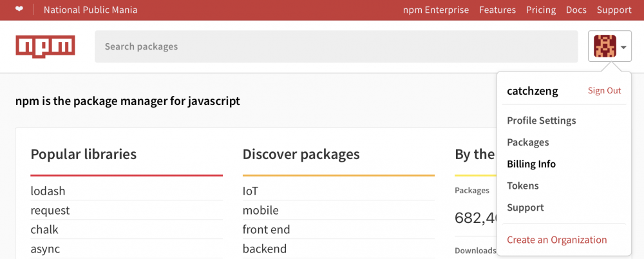
Task: Open Profile Settings from account menu
Action: (542, 120)
